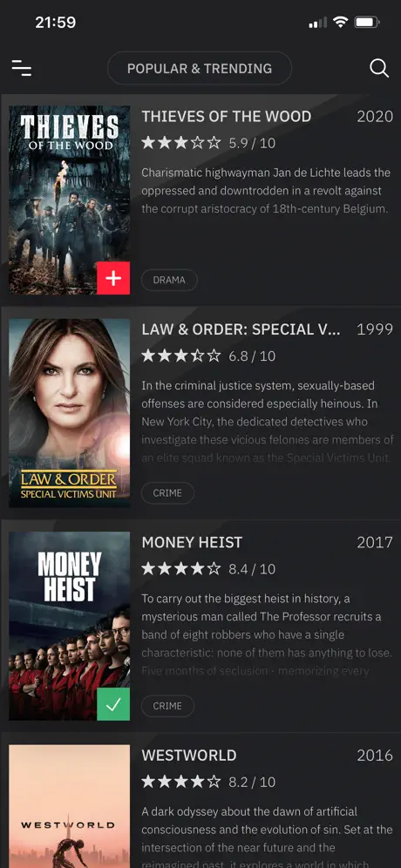The width and height of the screenshot is (401, 868).
Task: Open the Money Heist poster
Action: pyautogui.click(x=69, y=626)
